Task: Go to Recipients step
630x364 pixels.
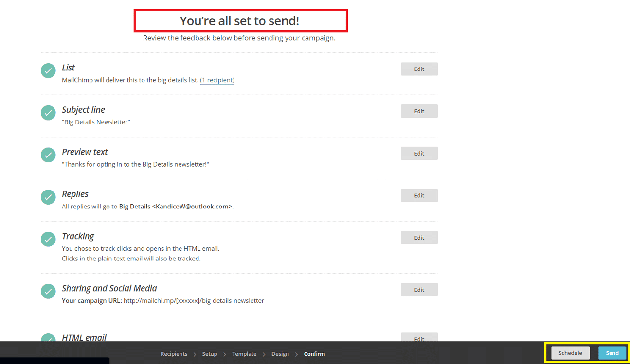Action: 174,354
